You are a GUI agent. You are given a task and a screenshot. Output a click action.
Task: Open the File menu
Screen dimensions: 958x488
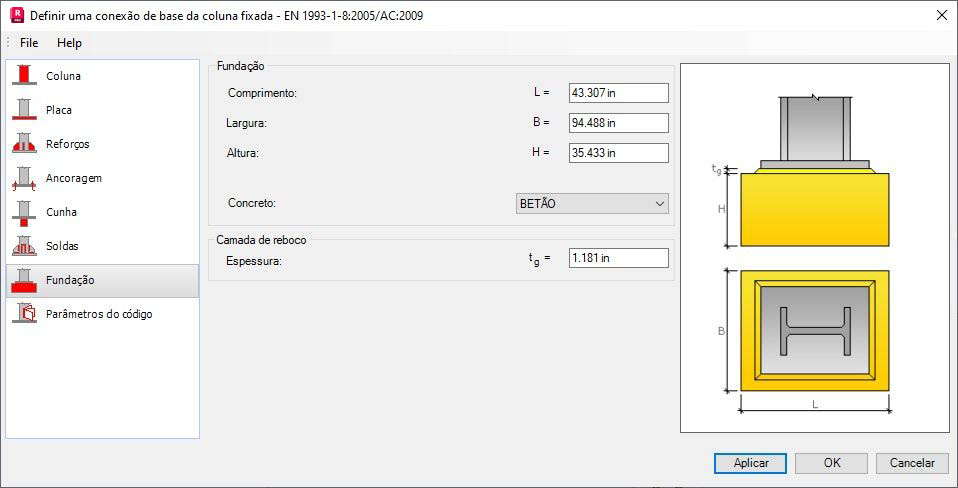click(x=29, y=43)
